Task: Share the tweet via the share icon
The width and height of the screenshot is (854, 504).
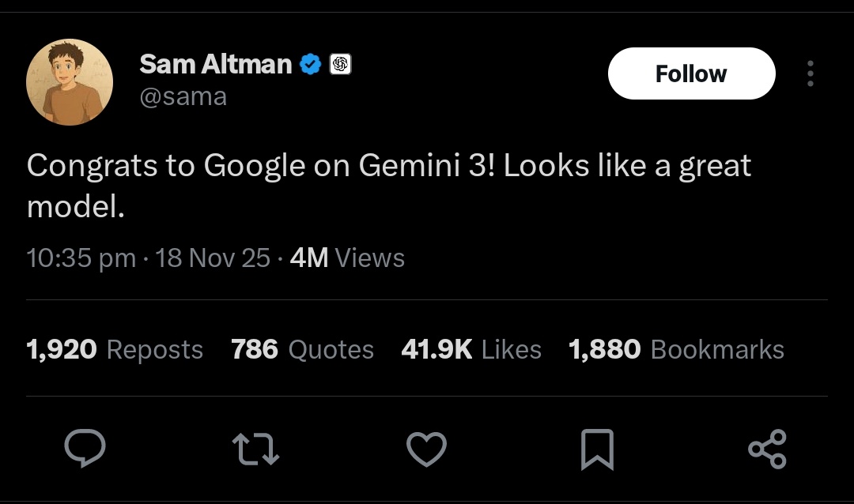Action: pyautogui.click(x=767, y=449)
